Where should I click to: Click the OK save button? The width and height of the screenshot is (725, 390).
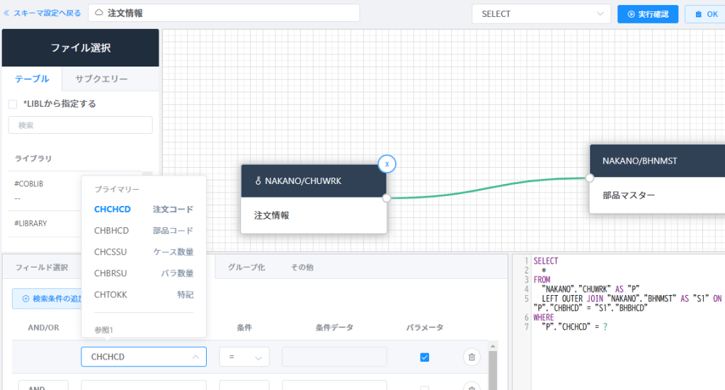point(707,14)
